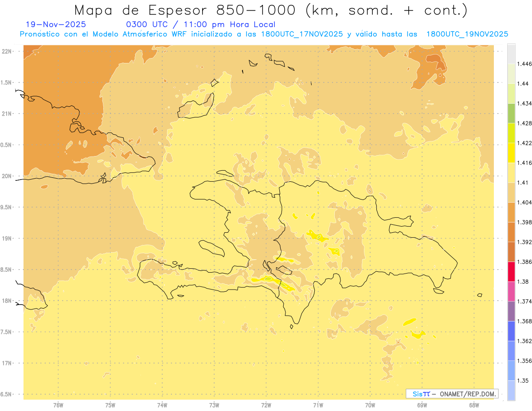The height and width of the screenshot is (411, 532).
Task: Select the 76W longitude label
Action: click(58, 405)
